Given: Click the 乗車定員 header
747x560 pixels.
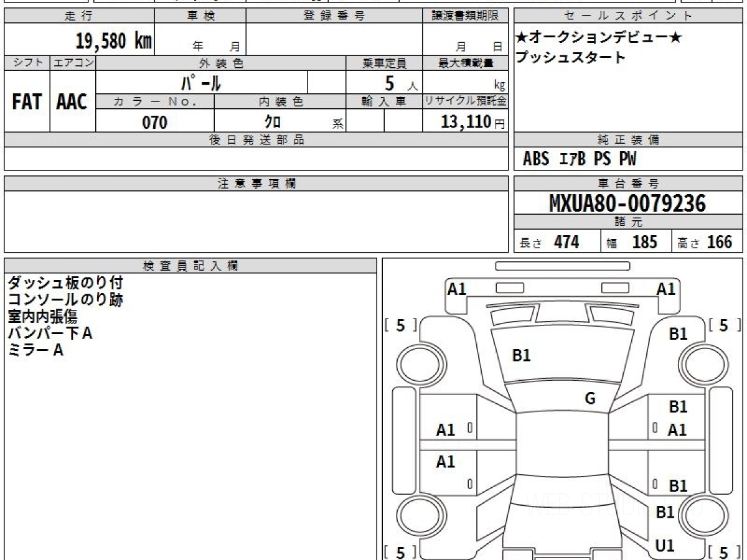Looking at the screenshot, I should tap(384, 63).
